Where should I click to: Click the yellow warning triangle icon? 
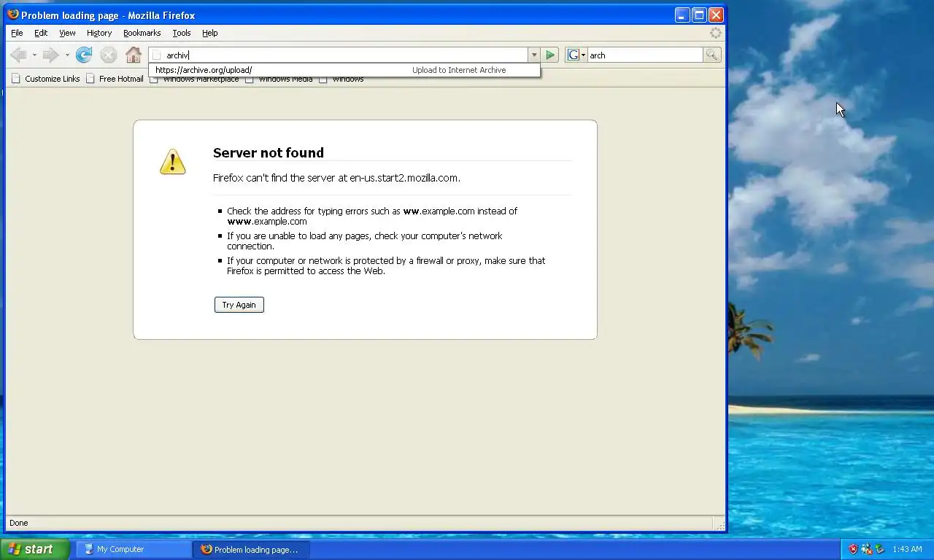tap(173, 162)
